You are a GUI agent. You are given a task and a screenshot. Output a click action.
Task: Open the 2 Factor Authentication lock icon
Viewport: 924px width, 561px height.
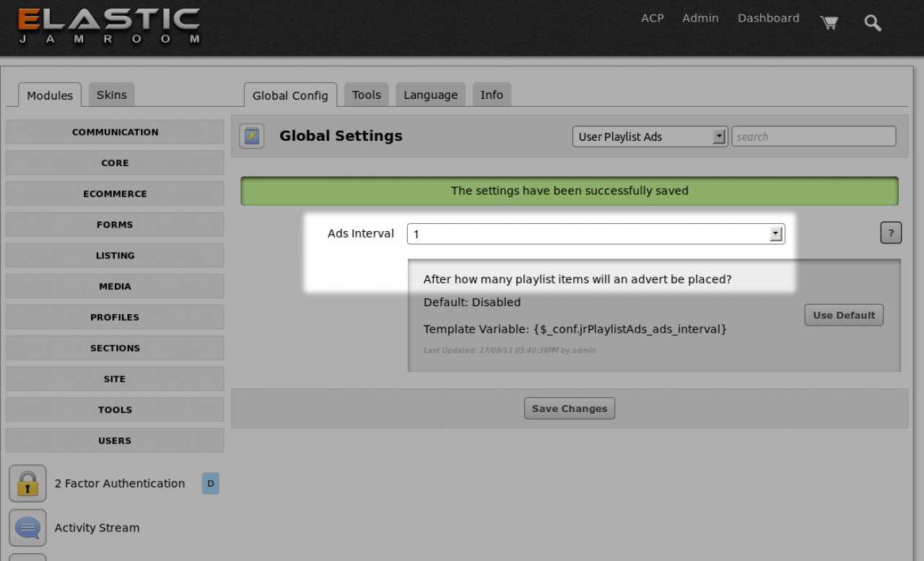27,483
